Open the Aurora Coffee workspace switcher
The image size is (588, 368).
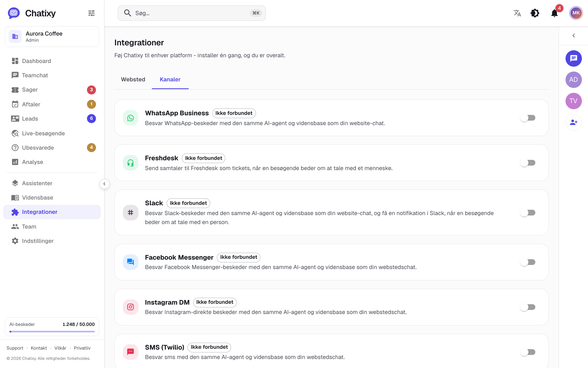[x=52, y=37]
